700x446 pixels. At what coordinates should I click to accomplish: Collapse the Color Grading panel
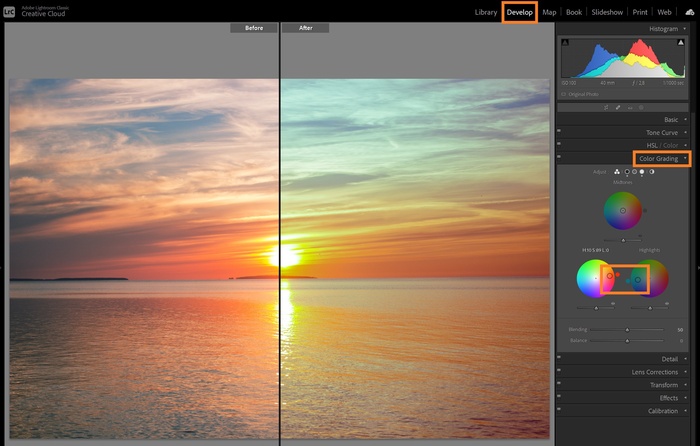[x=685, y=158]
